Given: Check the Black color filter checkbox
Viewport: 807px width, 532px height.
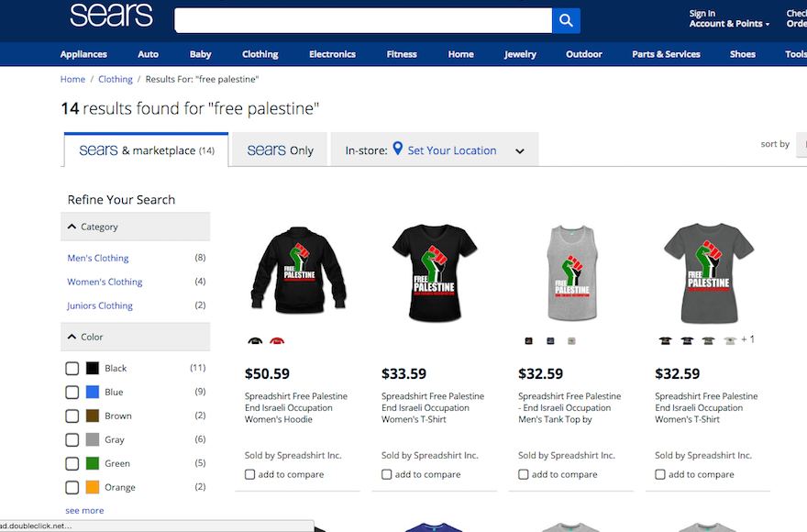Looking at the screenshot, I should coord(72,368).
